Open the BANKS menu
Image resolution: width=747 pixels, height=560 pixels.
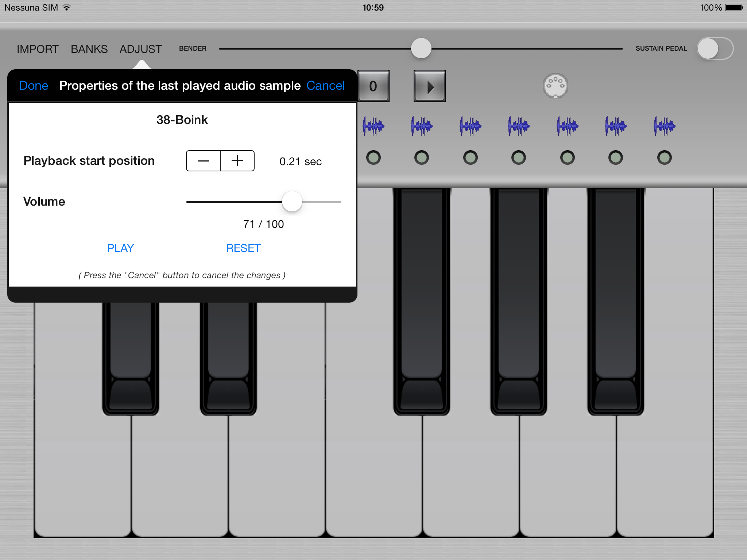click(89, 49)
